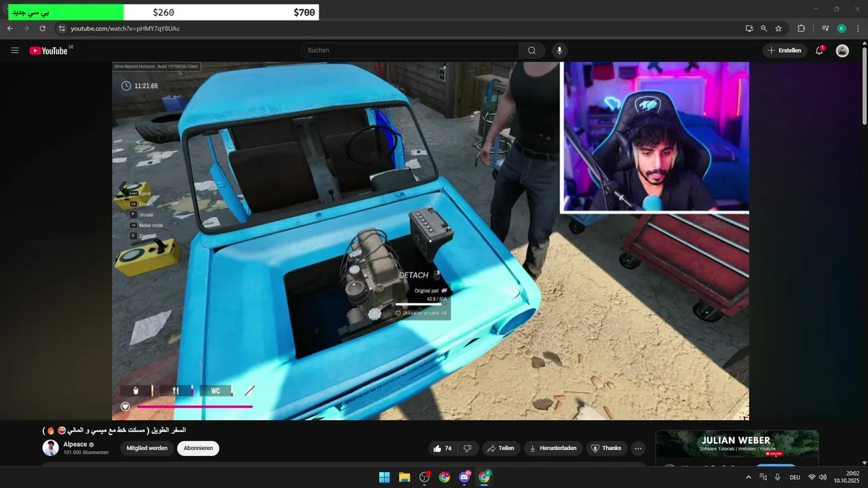Open File Explorer from the taskbar
The height and width of the screenshot is (488, 868).
[x=404, y=477]
